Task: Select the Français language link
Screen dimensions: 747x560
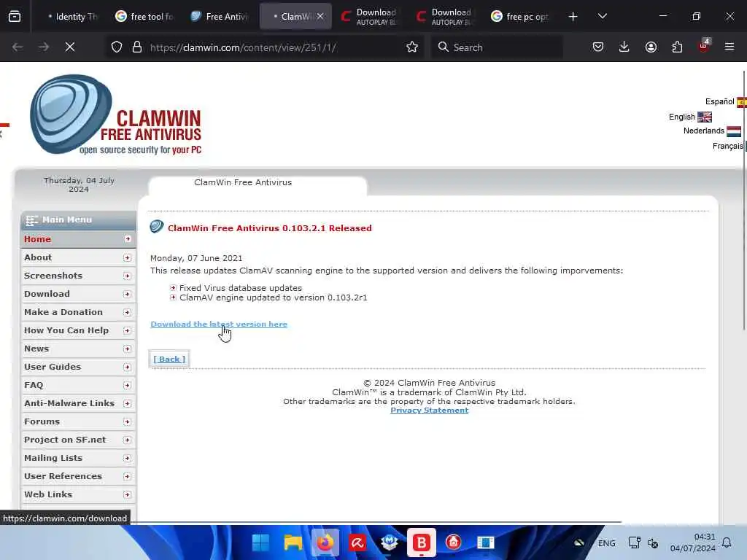Action: (727, 146)
